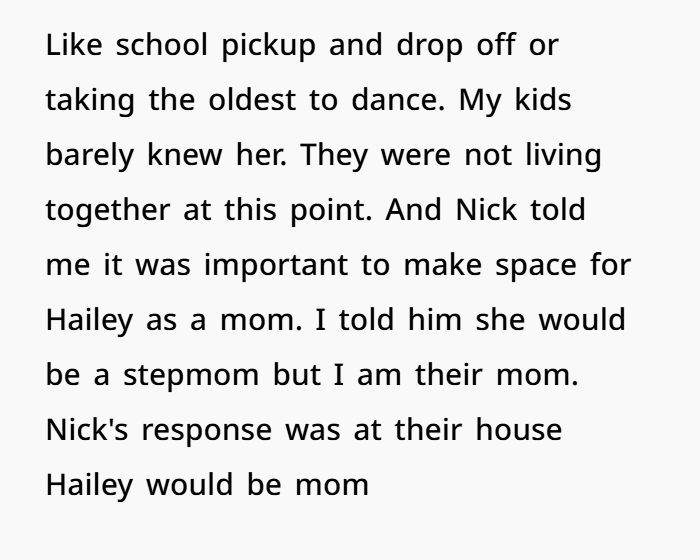The image size is (700, 560).
Task: Click on the word "taking"
Action: pyautogui.click(x=92, y=101)
